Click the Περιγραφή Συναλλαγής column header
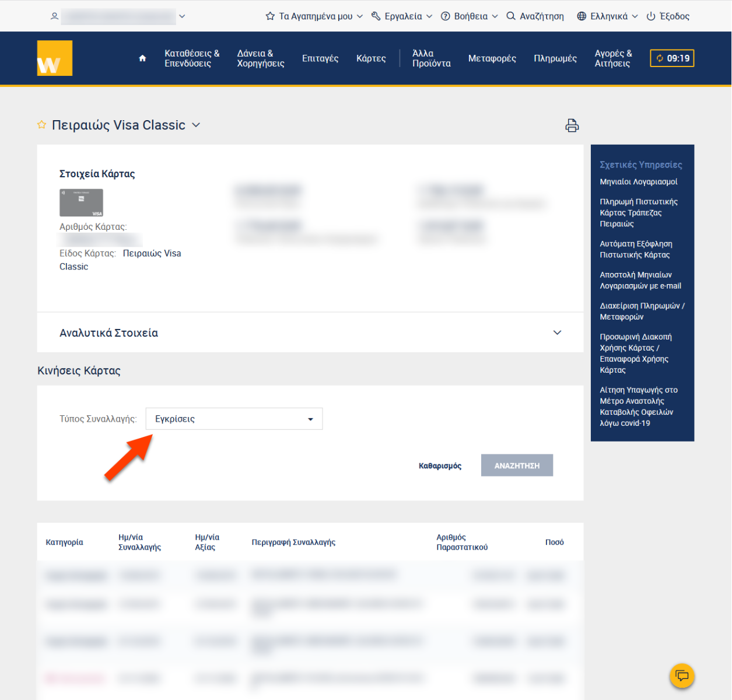The height and width of the screenshot is (700, 732). tap(293, 542)
